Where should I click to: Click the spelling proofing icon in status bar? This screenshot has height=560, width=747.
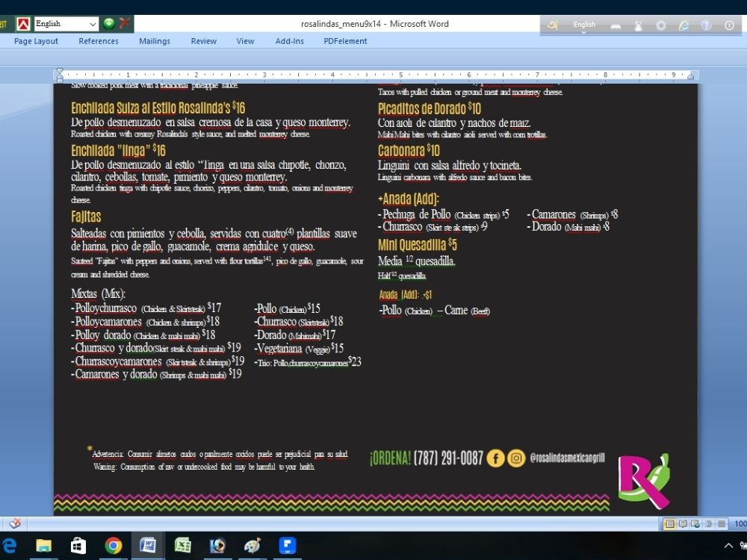[x=15, y=523]
